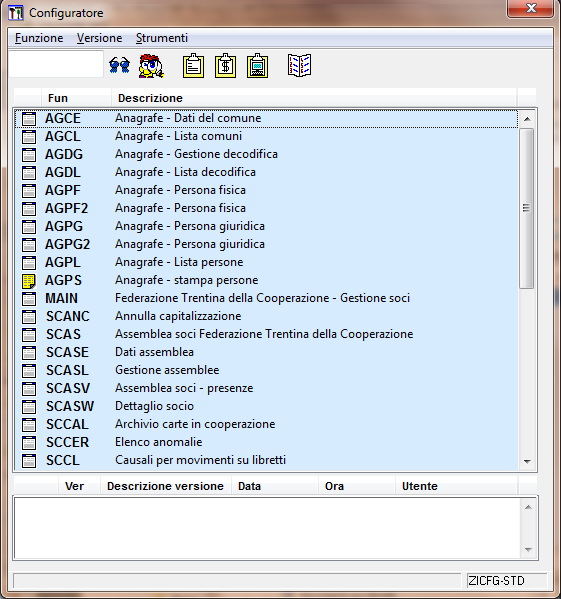Open the Strumenti menu
Viewport: 561px width, 599px height.
coord(162,38)
